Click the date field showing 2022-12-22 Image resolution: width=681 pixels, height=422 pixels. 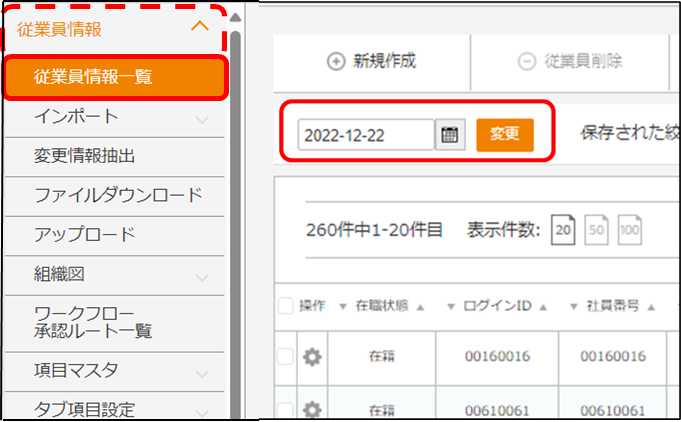[365, 135]
